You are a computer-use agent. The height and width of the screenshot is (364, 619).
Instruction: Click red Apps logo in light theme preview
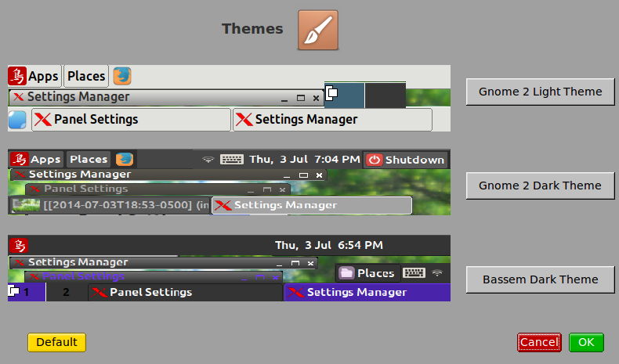tap(17, 76)
